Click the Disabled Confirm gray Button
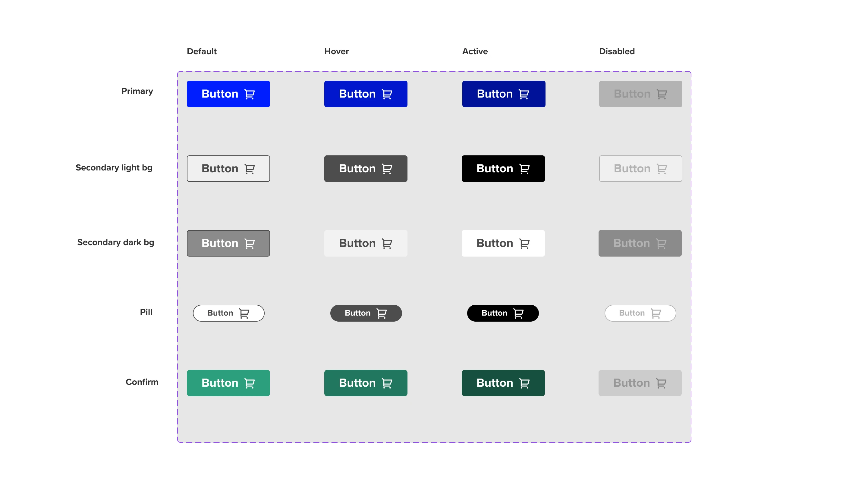Viewport: 868px width, 477px height. point(640,383)
